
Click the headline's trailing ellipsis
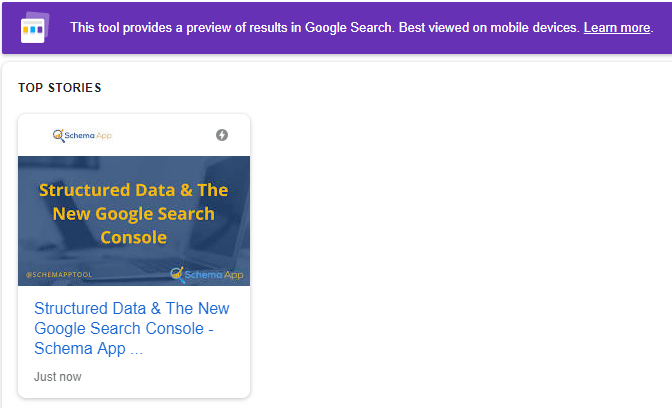(137, 350)
